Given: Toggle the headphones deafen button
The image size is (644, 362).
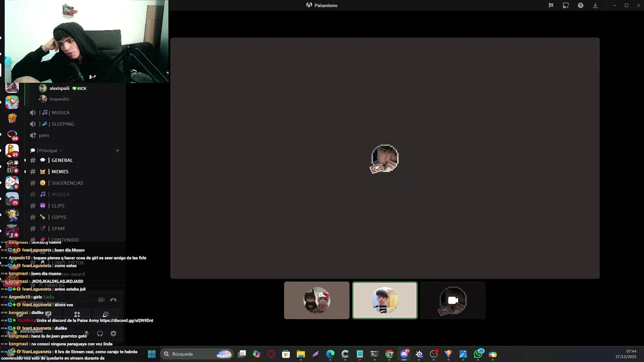Looking at the screenshot, I should tap(100, 333).
